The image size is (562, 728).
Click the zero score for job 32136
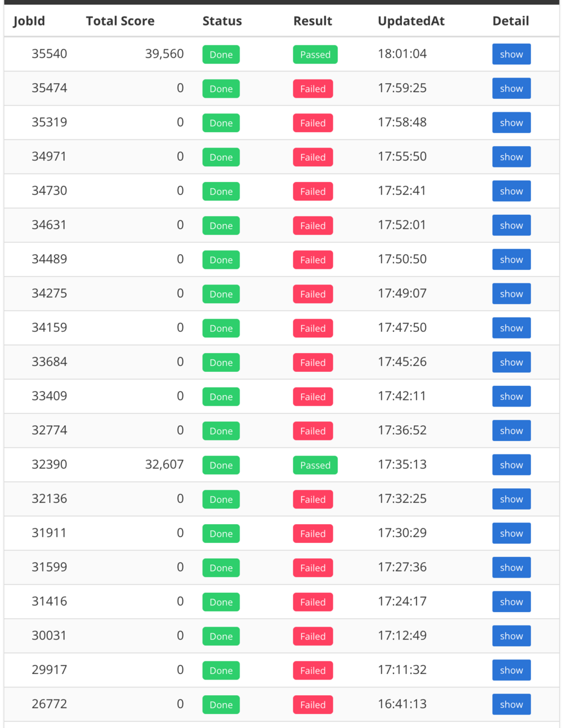coord(180,499)
